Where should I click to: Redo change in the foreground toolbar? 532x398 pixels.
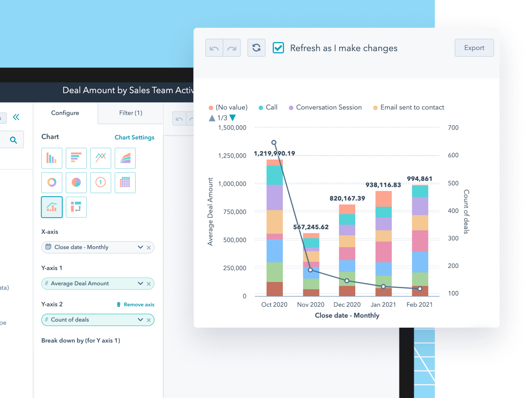tap(232, 48)
